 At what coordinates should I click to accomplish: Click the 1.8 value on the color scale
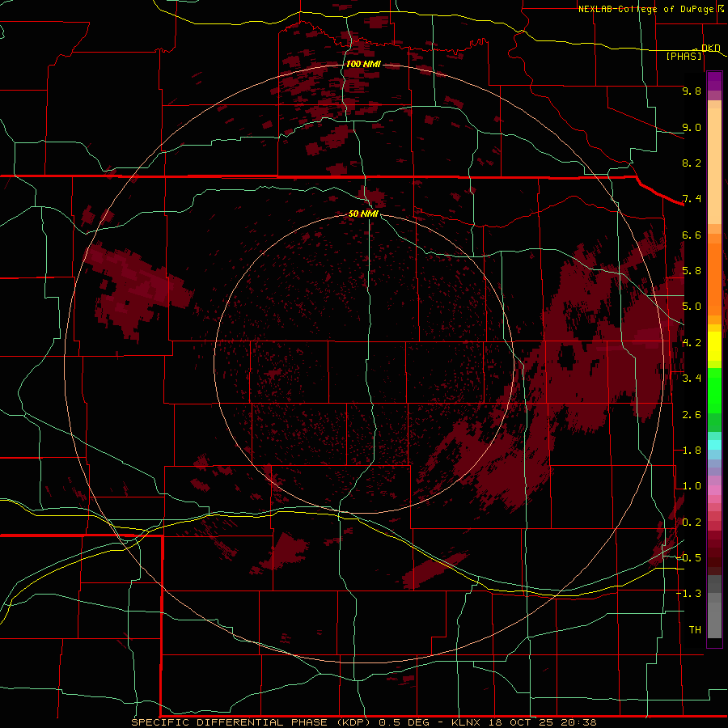pyautogui.click(x=692, y=451)
